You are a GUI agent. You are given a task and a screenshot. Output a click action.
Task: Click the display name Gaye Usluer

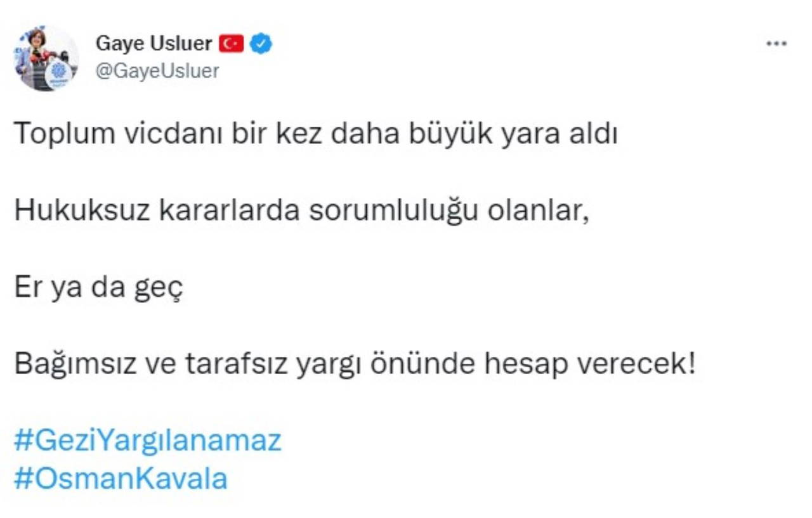(x=154, y=43)
